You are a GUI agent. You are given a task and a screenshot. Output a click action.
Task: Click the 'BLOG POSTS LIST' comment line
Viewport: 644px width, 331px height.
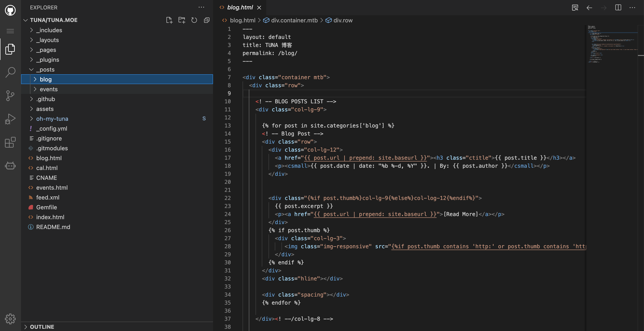pos(296,101)
